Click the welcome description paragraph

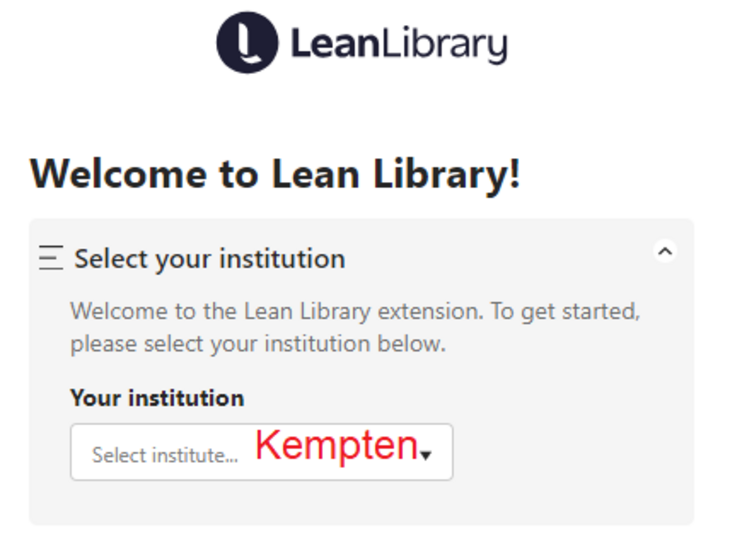355,328
